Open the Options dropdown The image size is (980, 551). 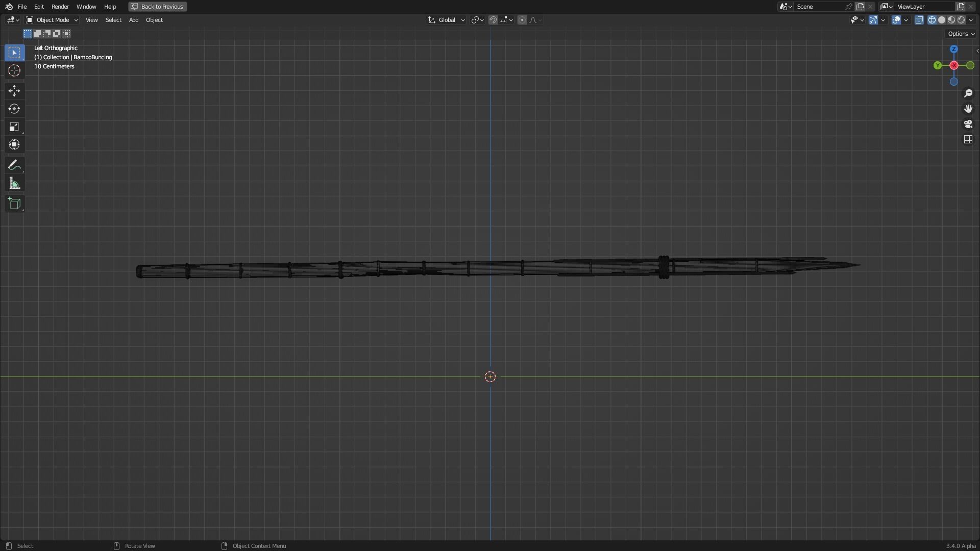click(x=961, y=34)
